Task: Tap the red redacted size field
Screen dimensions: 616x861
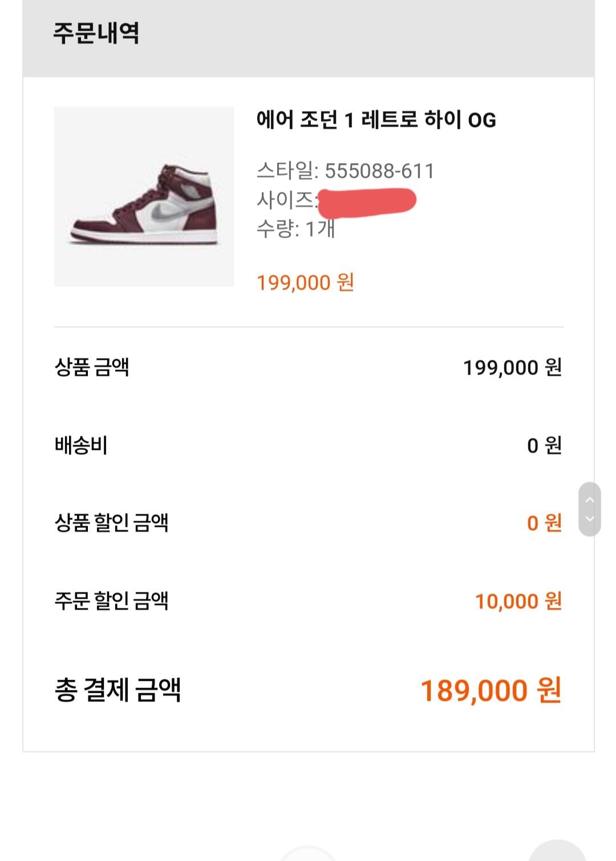Action: click(x=367, y=201)
